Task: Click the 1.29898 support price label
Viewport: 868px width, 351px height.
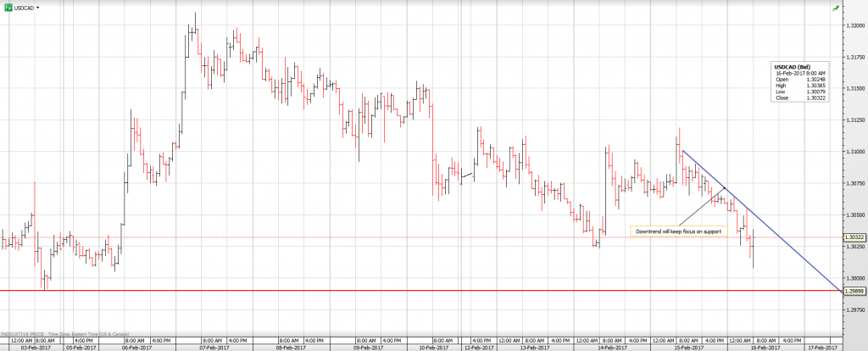Action: point(854,291)
